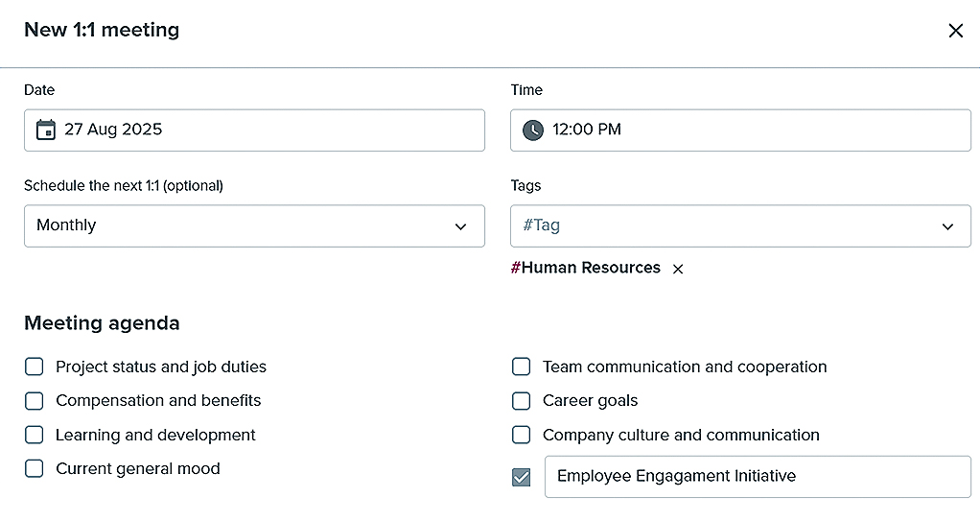Expand the Monthly schedule dropdown
This screenshot has height=521, width=980.
pyautogui.click(x=460, y=226)
